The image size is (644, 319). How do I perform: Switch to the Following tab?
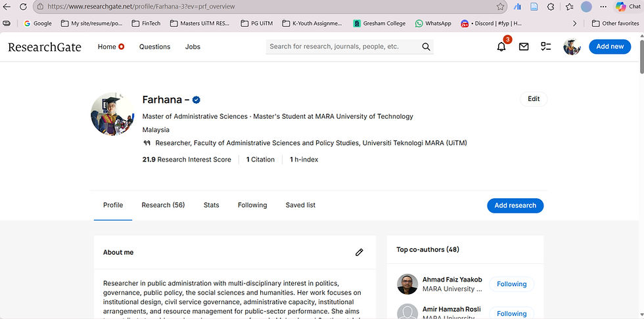coord(252,205)
